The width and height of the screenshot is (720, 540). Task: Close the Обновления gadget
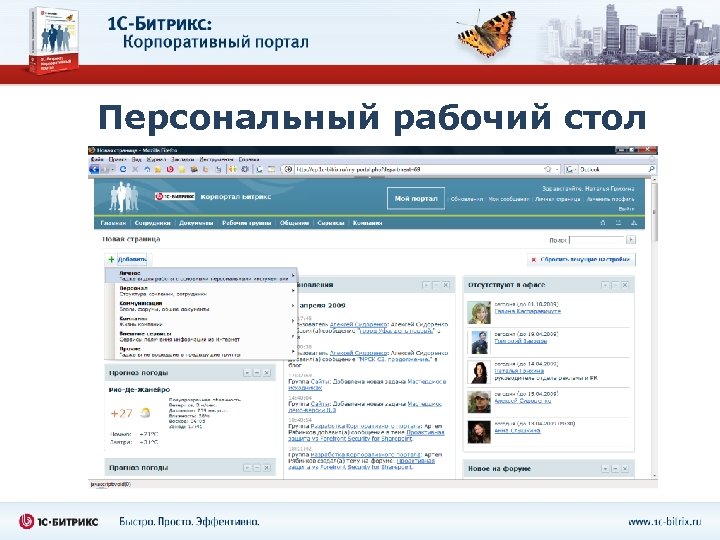pyautogui.click(x=445, y=285)
